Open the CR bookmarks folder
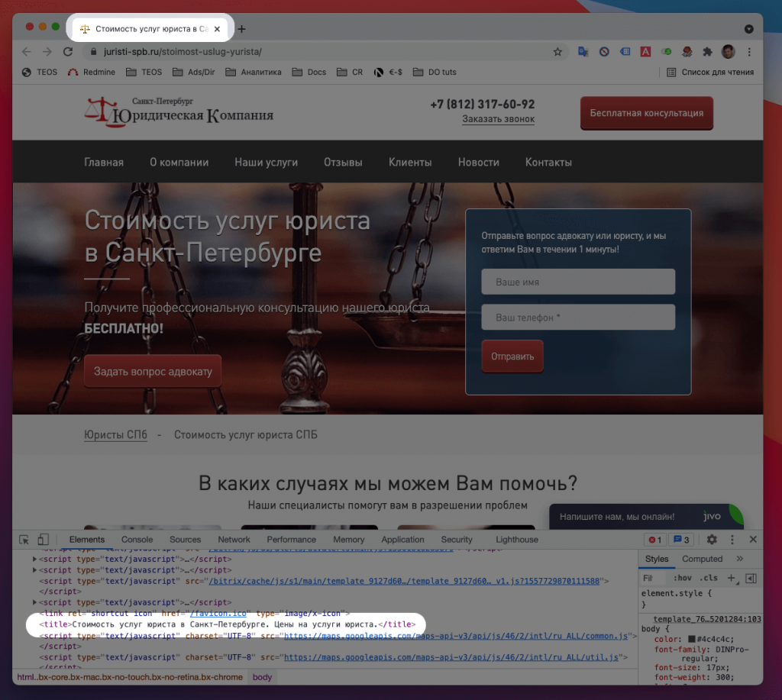Viewport: 782px width, 700px height. coord(350,73)
